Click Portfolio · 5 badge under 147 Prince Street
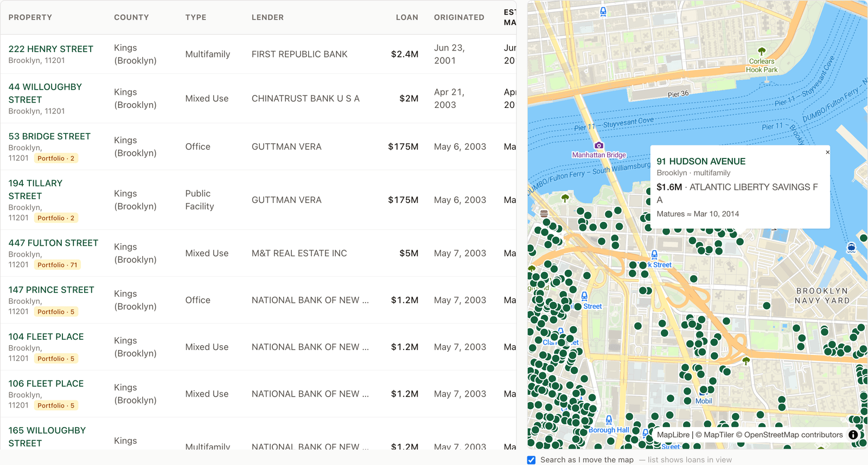Image resolution: width=868 pixels, height=465 pixels. (x=56, y=312)
